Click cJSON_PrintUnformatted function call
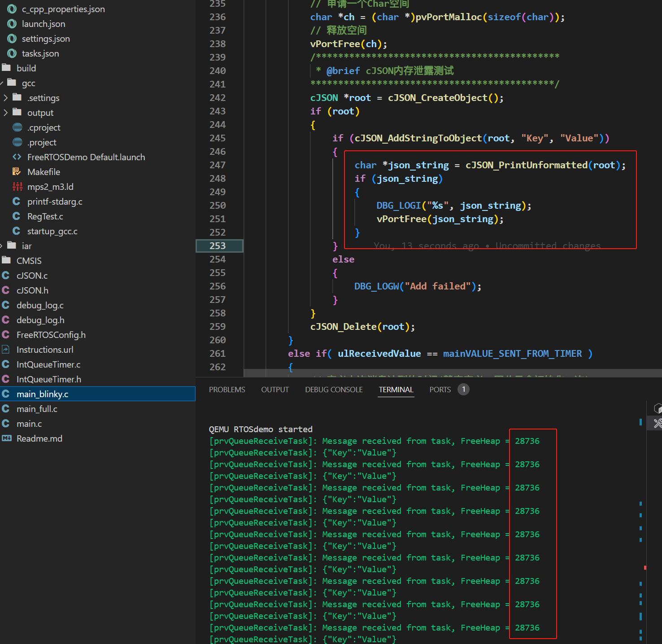The height and width of the screenshot is (644, 662). click(526, 165)
